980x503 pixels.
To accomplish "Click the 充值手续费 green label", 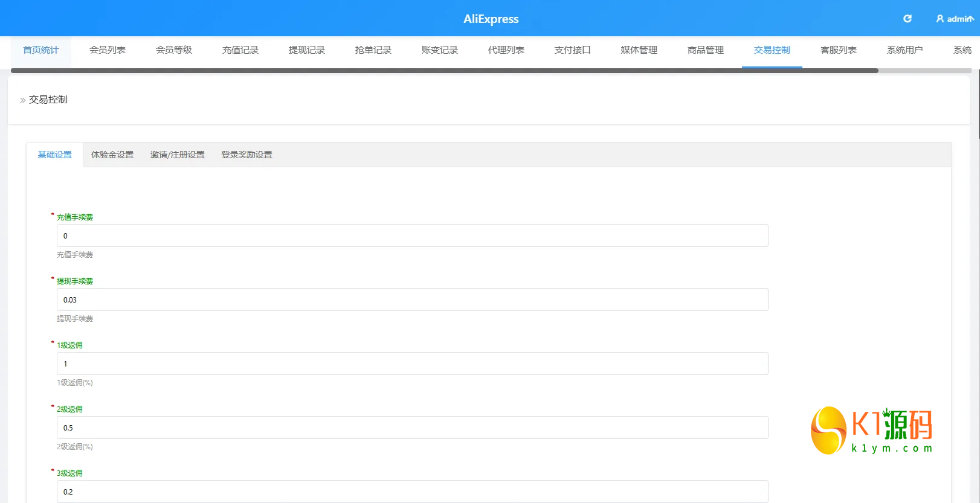I will 75,217.
